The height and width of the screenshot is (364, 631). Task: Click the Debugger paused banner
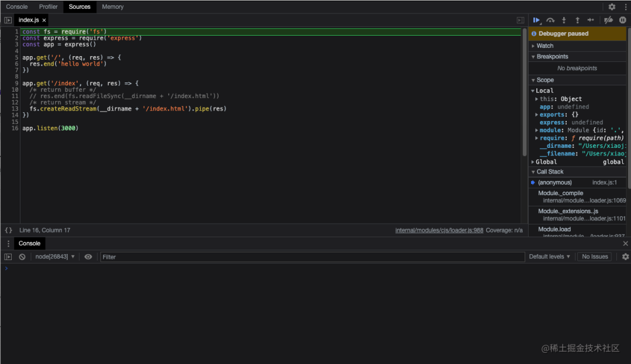[x=577, y=34]
